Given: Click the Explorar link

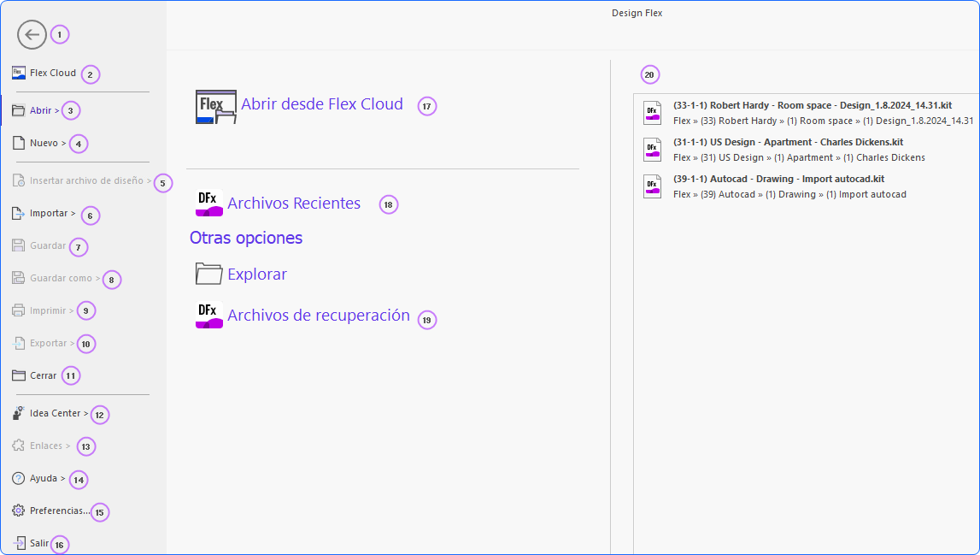Looking at the screenshot, I should [x=257, y=274].
